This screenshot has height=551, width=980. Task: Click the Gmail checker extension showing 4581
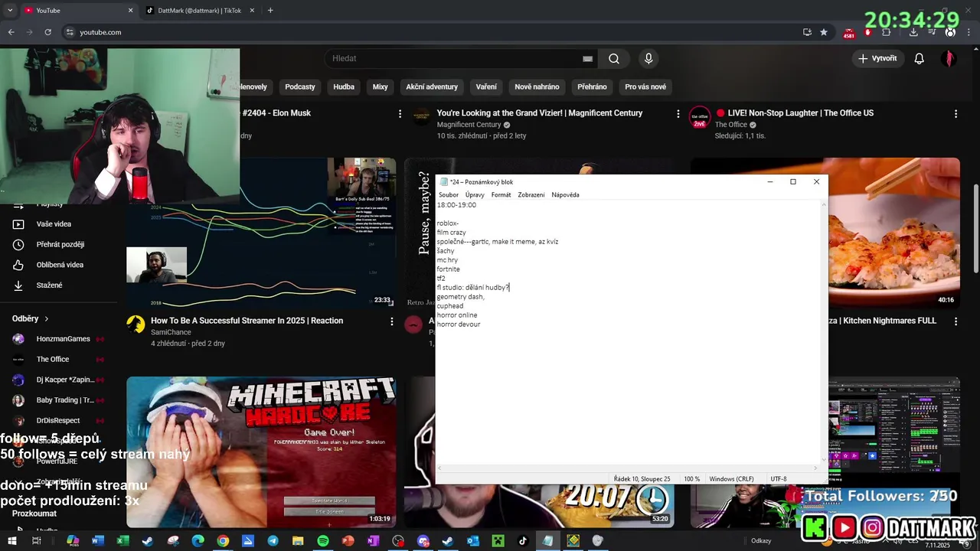(x=848, y=33)
